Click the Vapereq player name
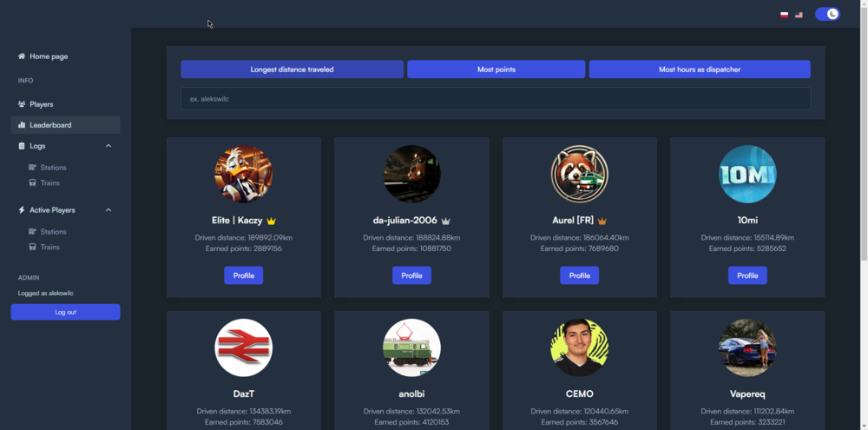Viewport: 868px width, 430px height. [748, 394]
